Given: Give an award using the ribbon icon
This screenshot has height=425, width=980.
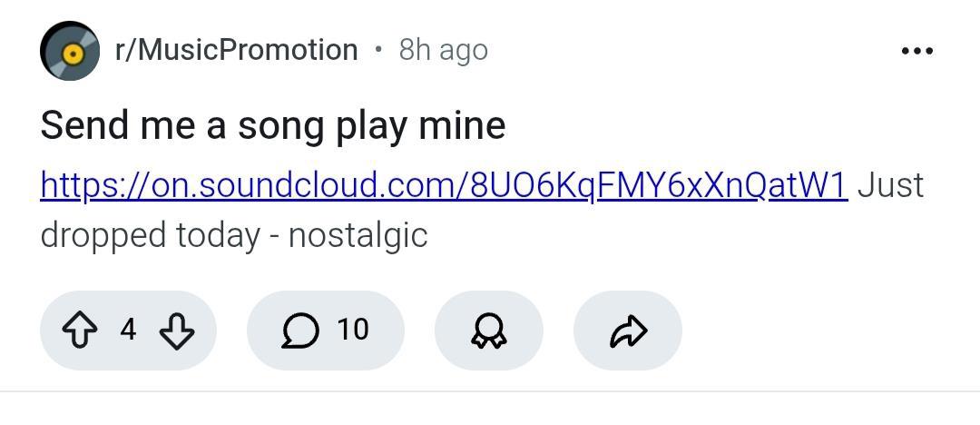Looking at the screenshot, I should 489,331.
